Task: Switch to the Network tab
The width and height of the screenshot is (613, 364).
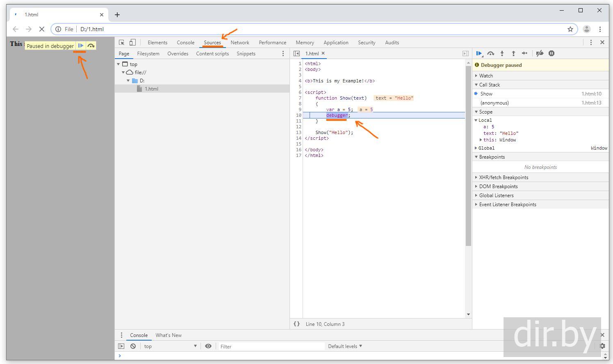Action: (240, 43)
